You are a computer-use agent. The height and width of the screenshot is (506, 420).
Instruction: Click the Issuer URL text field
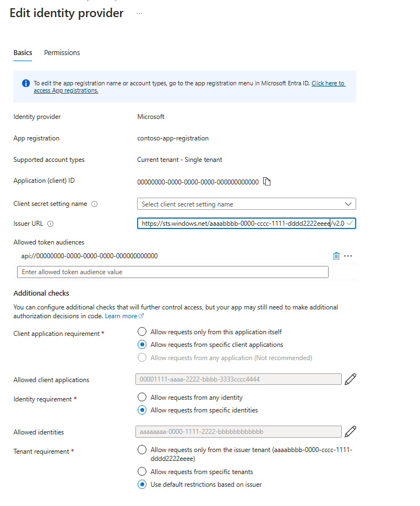(x=247, y=224)
